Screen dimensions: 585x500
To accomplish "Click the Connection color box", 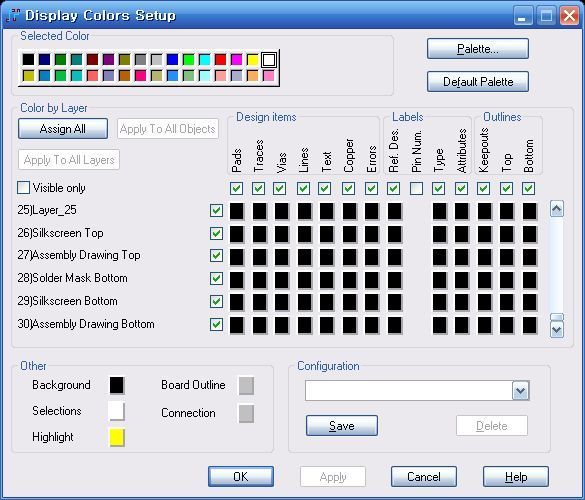I will click(x=246, y=413).
